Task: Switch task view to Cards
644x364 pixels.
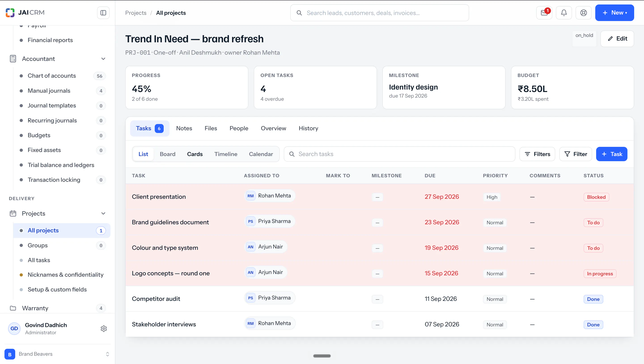Action: click(195, 154)
